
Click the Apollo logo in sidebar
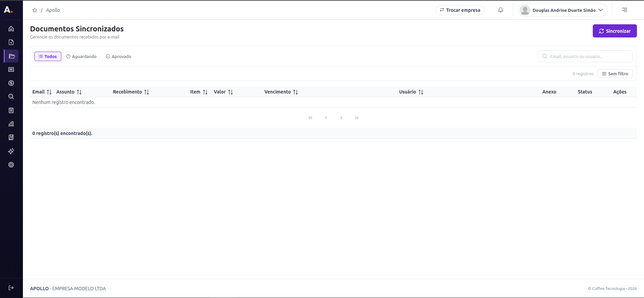pyautogui.click(x=8, y=10)
